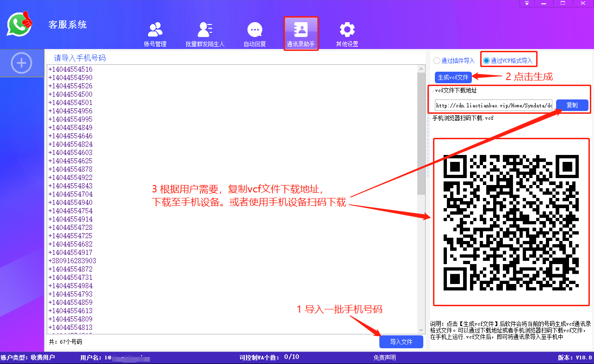Click phone number +14044554682
Image resolution: width=594 pixels, height=364 pixels.
point(70,244)
